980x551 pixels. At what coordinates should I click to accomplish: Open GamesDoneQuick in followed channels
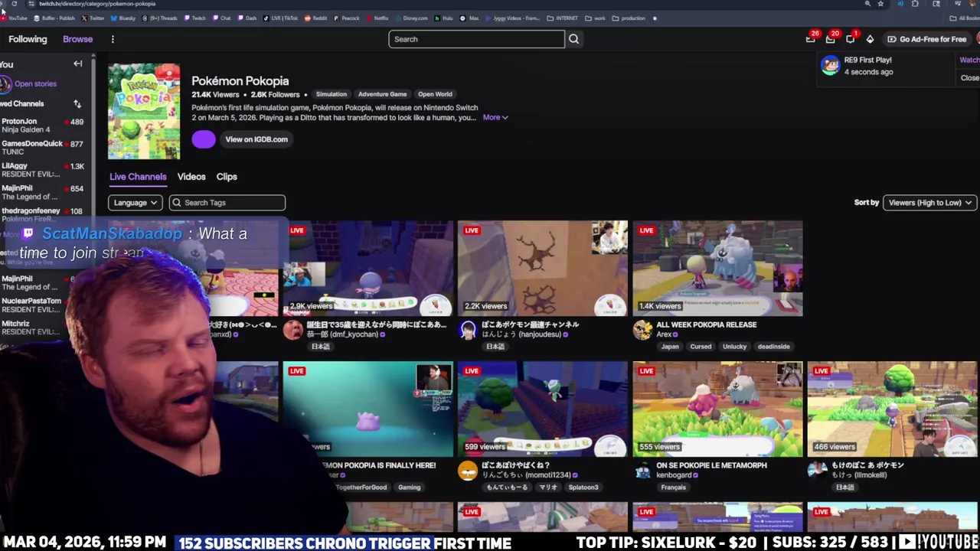tap(42, 148)
